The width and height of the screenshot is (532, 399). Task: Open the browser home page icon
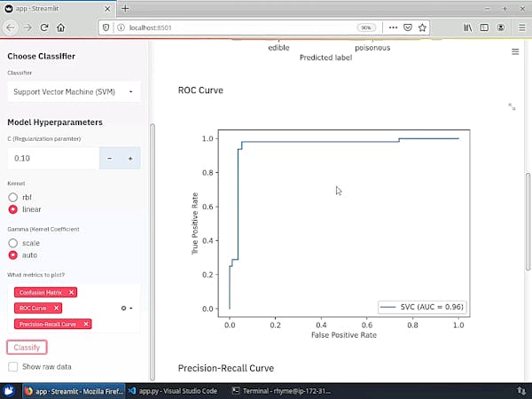pos(60,27)
